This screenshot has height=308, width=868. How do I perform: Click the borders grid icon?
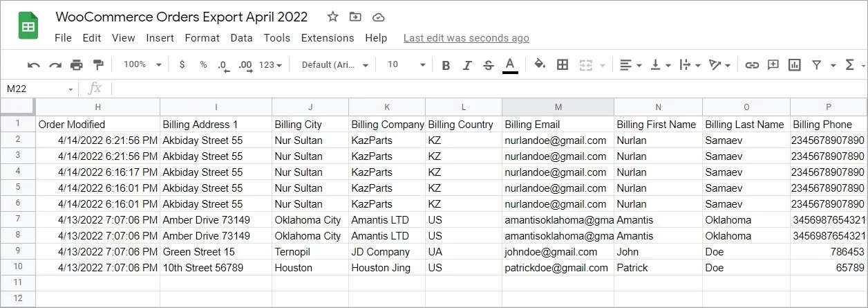[563, 65]
